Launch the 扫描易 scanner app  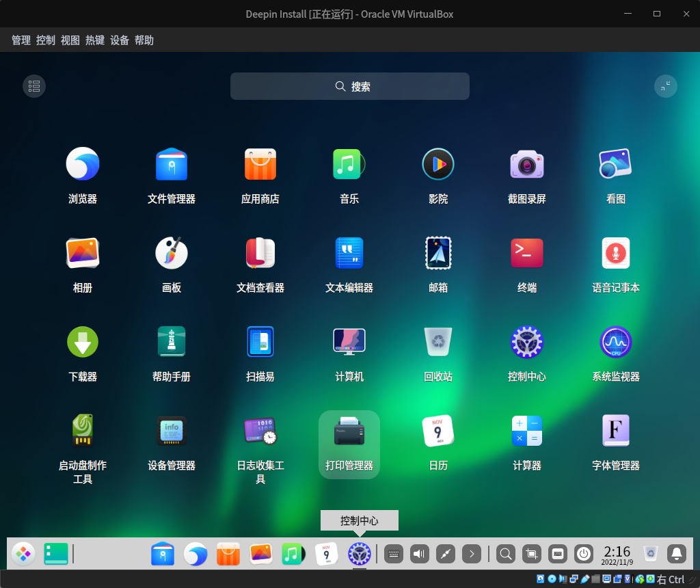click(x=260, y=342)
